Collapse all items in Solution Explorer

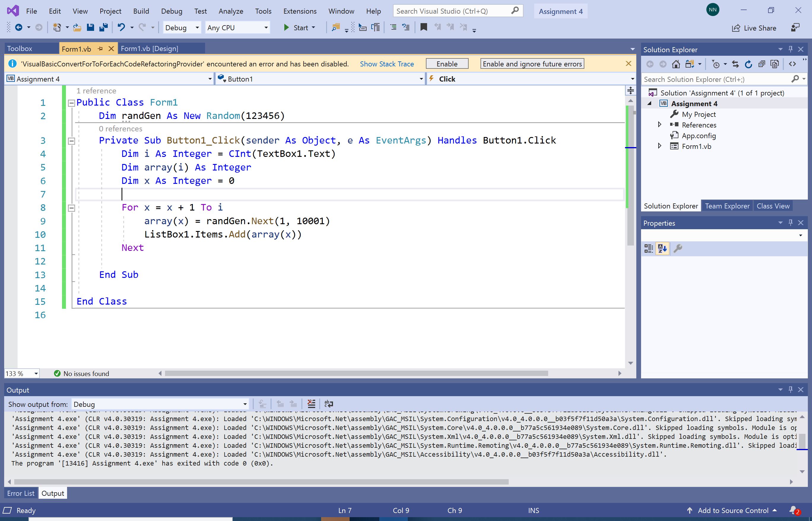coord(762,64)
